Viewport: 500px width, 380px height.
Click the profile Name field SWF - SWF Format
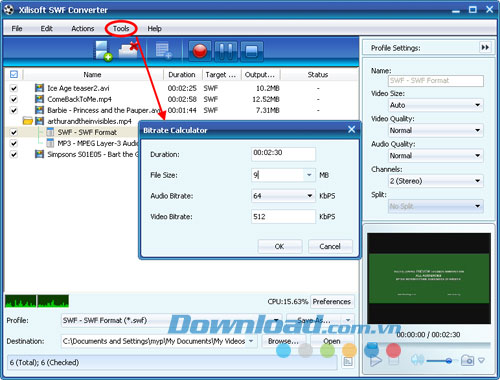(x=436, y=80)
